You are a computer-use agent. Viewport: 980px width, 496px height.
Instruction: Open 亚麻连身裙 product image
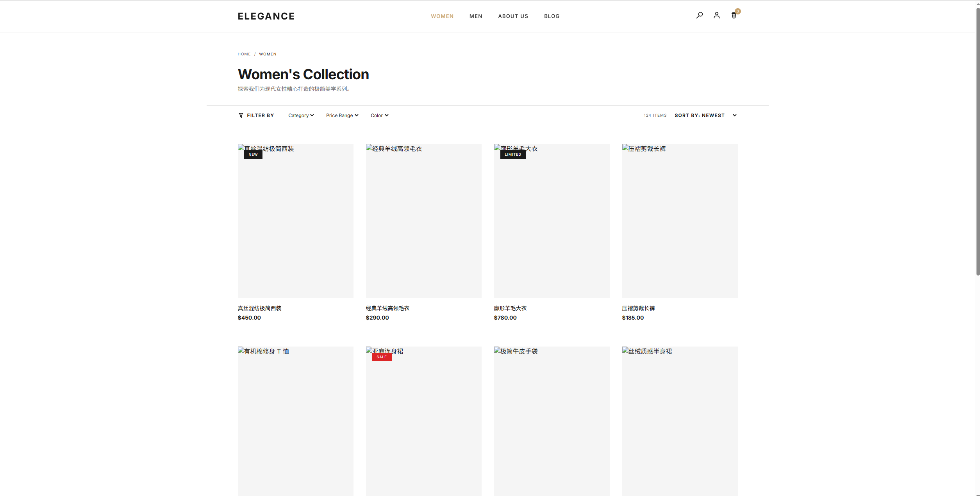423,421
